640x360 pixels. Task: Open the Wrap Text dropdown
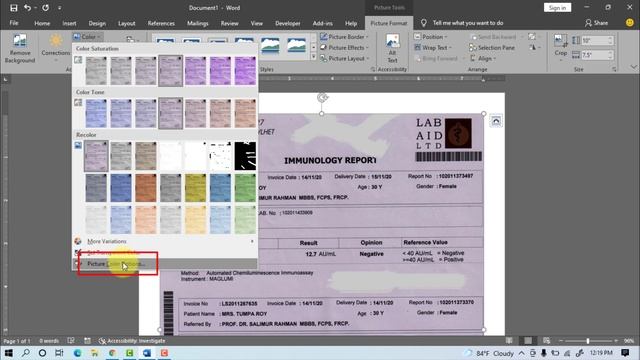coord(433,48)
